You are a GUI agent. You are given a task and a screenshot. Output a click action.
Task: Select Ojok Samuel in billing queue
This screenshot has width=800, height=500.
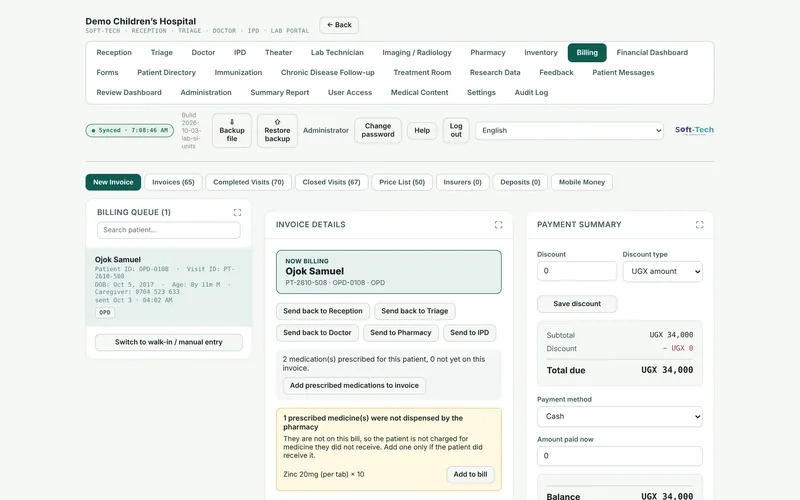(x=169, y=287)
